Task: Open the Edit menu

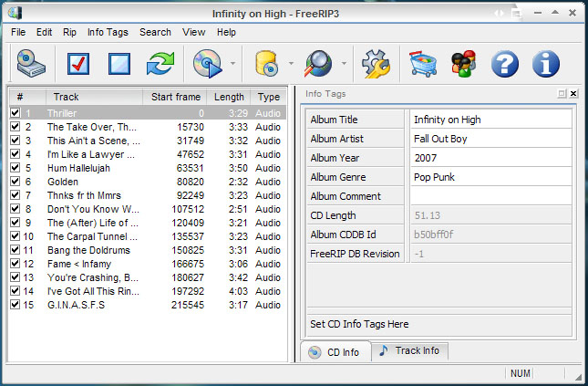Action: 45,32
